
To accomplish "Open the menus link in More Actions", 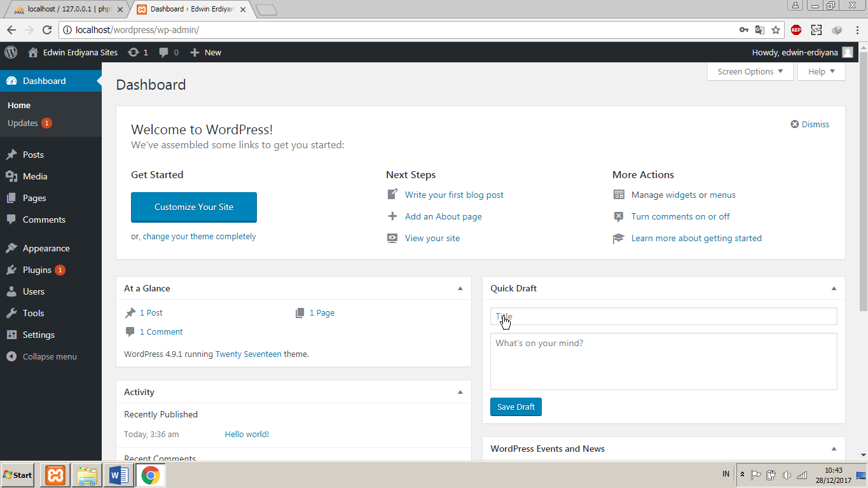I will tap(722, 195).
